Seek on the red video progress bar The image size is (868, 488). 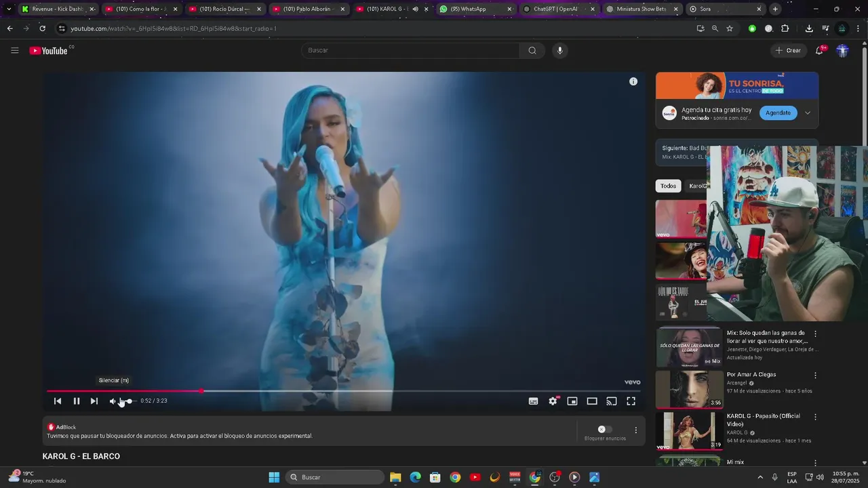coord(343,391)
